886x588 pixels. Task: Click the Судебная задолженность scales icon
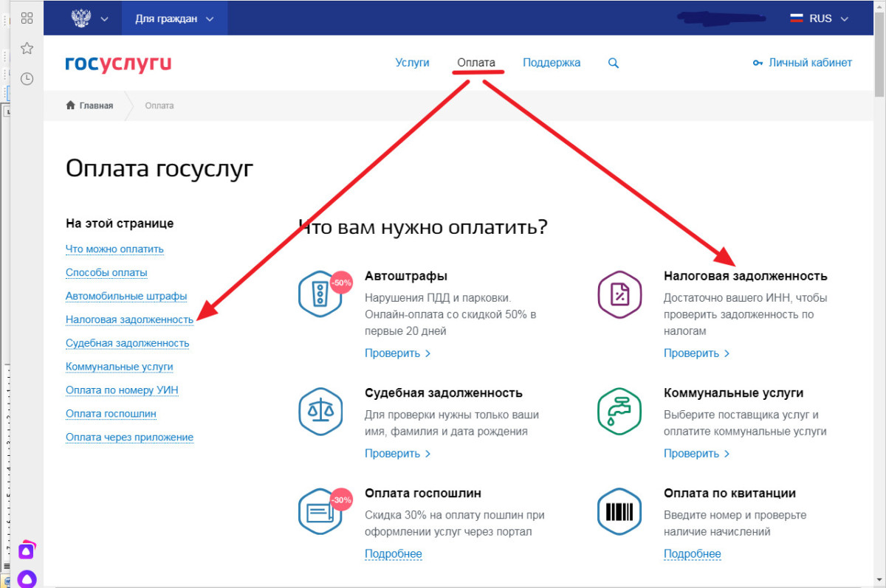[x=320, y=411]
